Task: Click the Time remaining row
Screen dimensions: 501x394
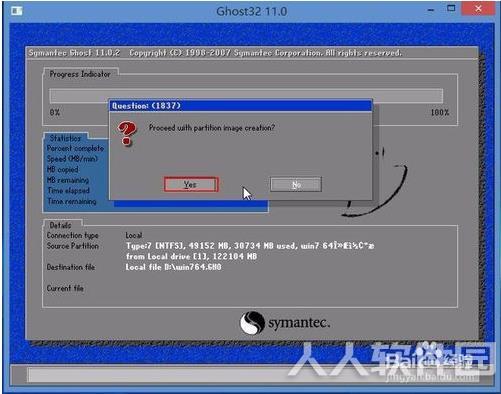Action: click(x=72, y=201)
